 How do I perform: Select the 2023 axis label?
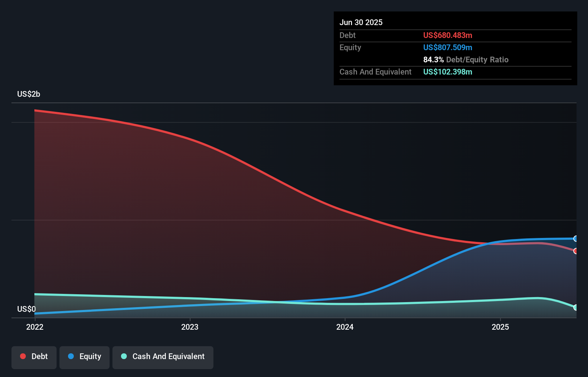tap(190, 327)
